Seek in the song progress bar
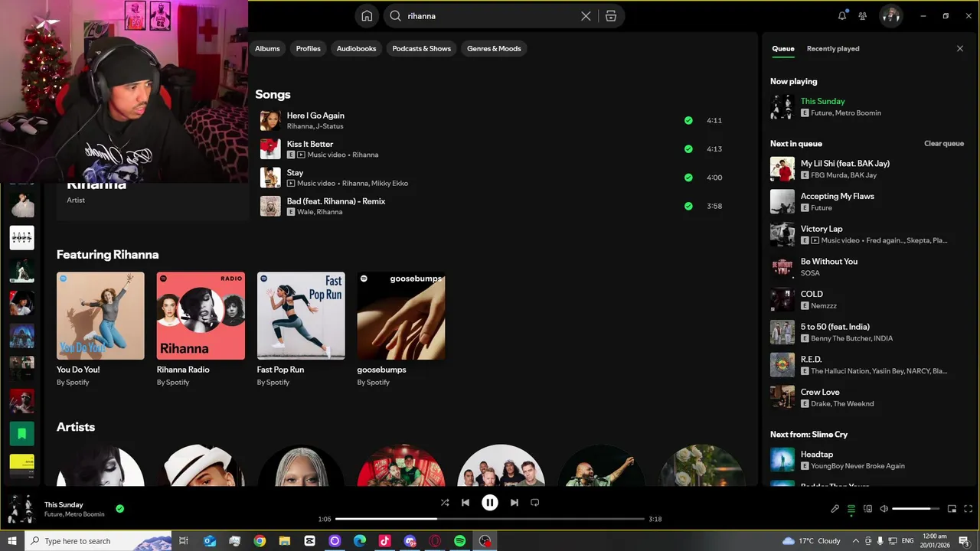 pos(490,519)
